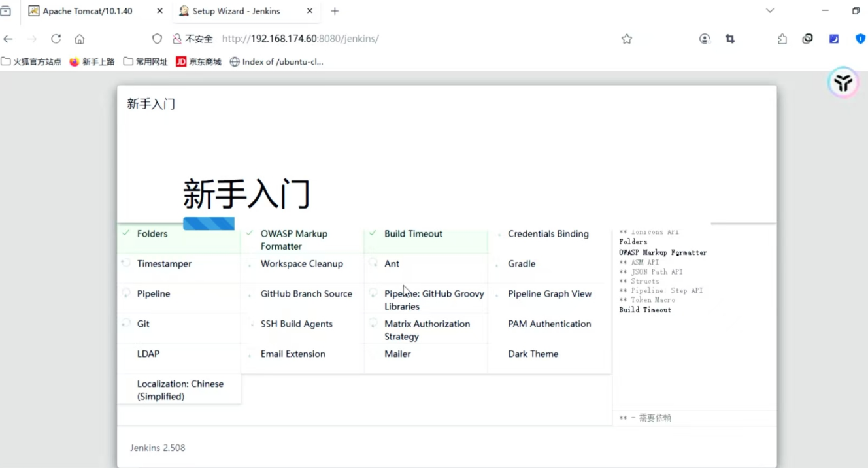
Task: Select the PAM Authentication cell
Action: (x=550, y=328)
